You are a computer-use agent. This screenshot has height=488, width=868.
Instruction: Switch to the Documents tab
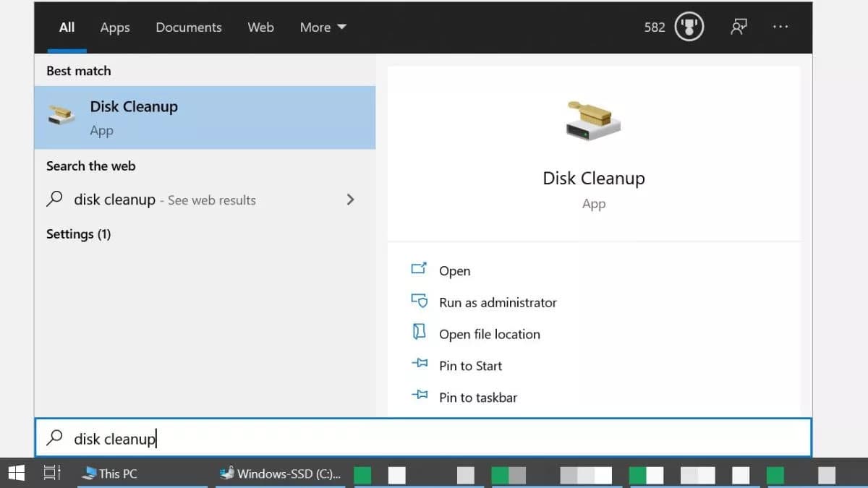click(188, 27)
